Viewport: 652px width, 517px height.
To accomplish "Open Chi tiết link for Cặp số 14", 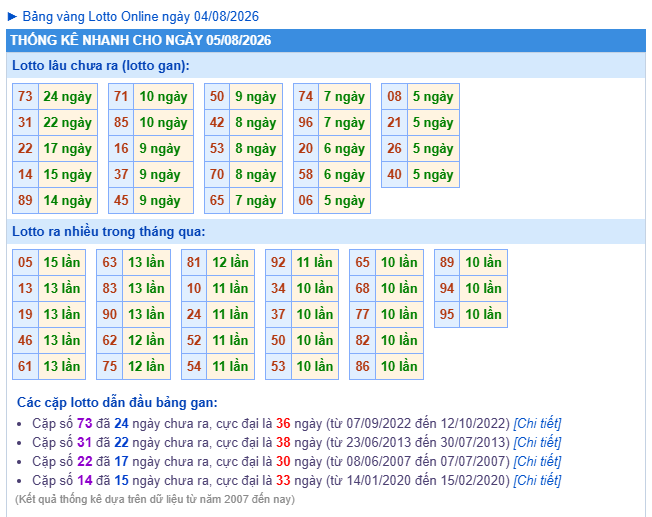I will [x=537, y=480].
